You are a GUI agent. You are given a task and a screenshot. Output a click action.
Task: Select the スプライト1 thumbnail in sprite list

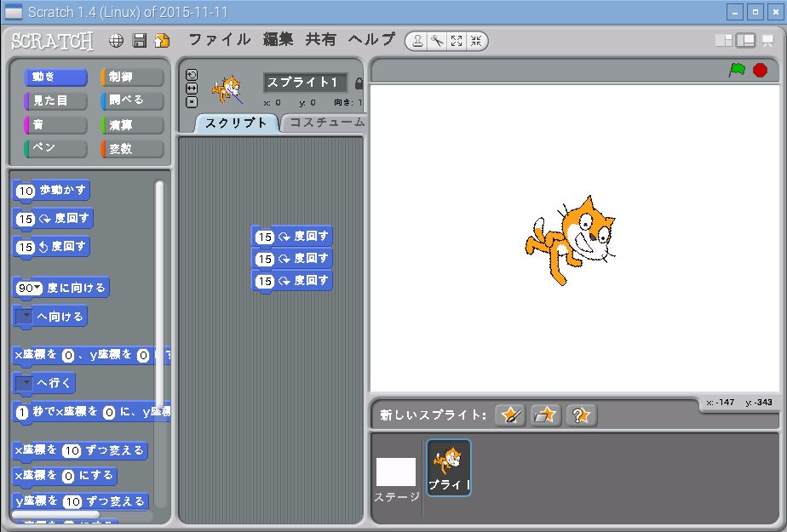tap(449, 468)
